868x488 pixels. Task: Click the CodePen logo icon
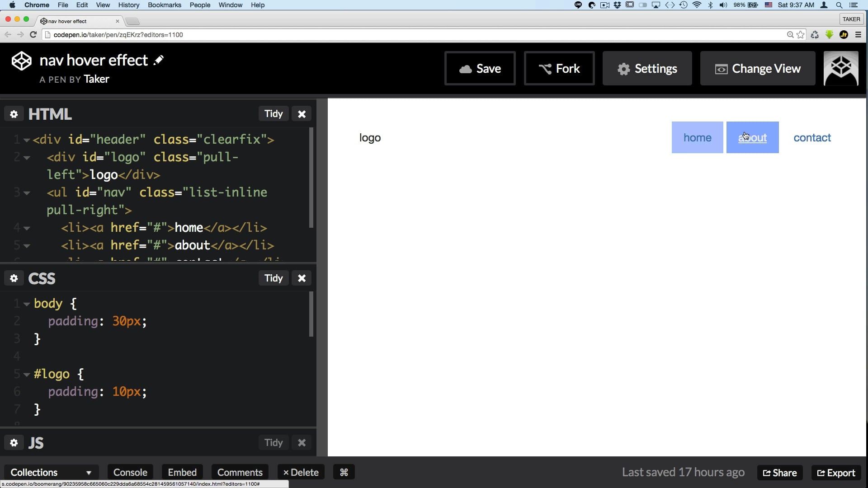21,61
